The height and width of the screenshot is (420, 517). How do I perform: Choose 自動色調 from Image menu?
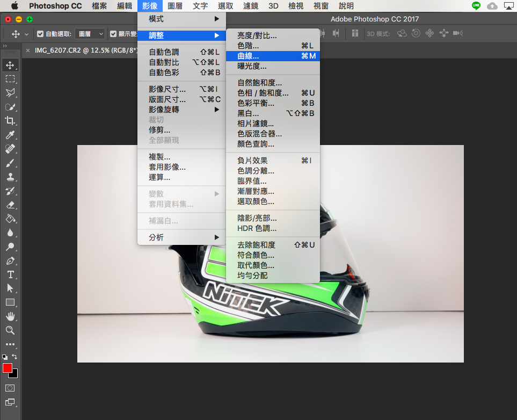pos(181,52)
